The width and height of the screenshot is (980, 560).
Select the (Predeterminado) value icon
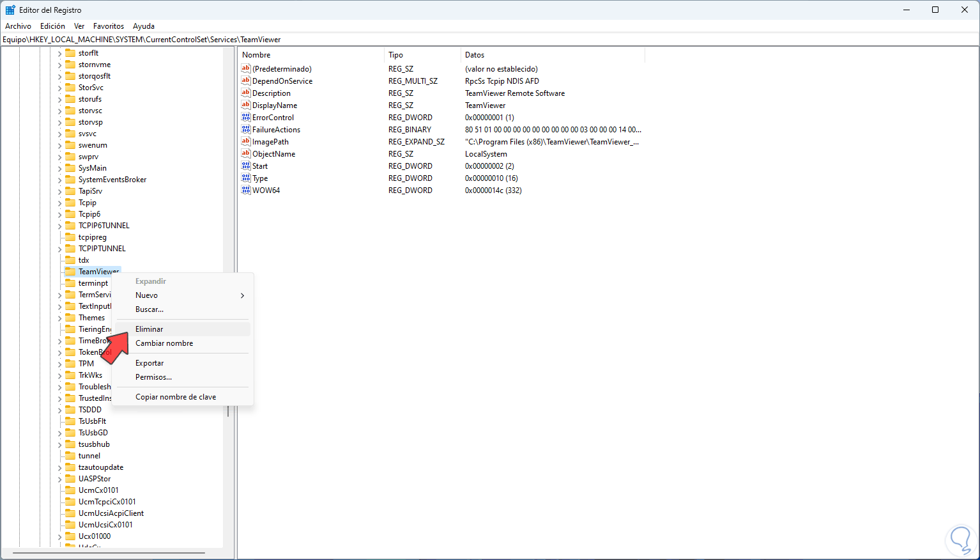click(246, 68)
